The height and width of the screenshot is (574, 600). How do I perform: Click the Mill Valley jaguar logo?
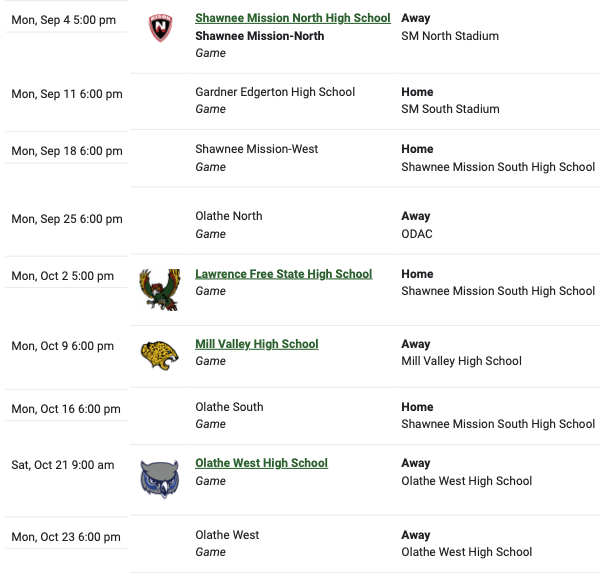[160, 355]
